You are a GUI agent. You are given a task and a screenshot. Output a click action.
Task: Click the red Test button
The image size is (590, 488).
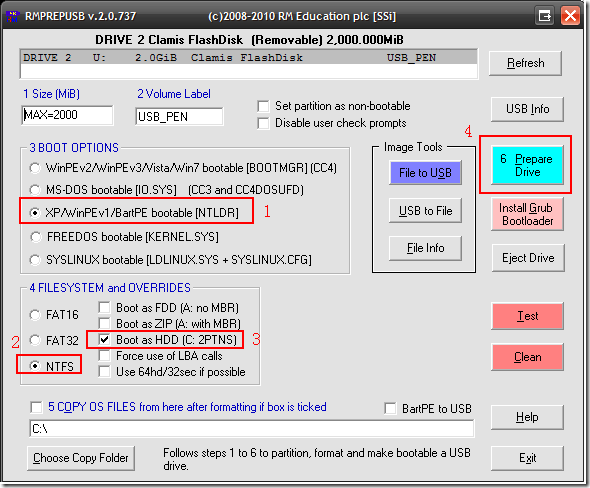click(x=527, y=316)
